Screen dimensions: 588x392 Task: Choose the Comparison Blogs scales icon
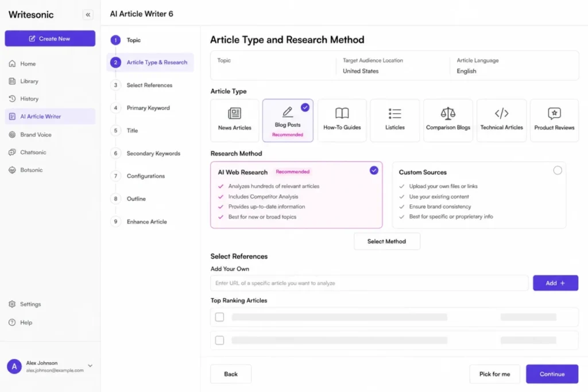point(448,113)
